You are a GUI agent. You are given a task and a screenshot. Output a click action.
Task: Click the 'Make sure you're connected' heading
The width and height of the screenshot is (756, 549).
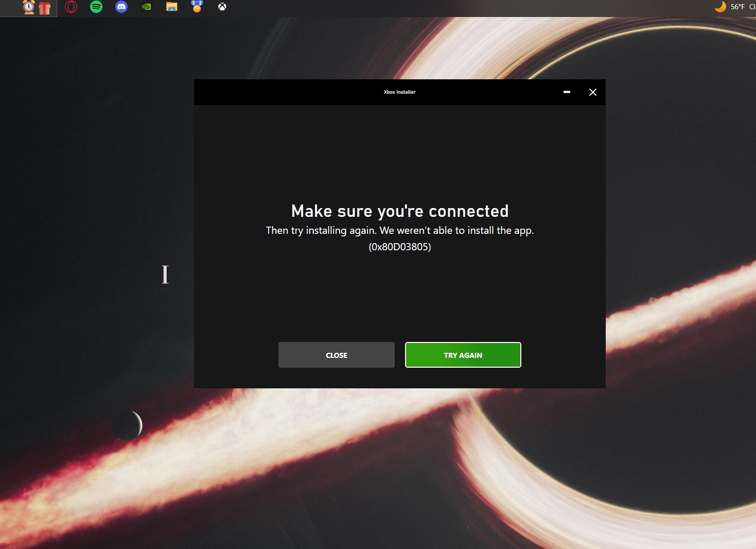point(400,211)
